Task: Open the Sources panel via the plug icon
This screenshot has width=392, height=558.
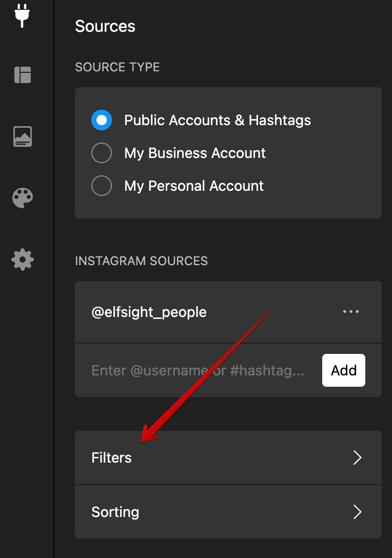Action: [x=22, y=15]
